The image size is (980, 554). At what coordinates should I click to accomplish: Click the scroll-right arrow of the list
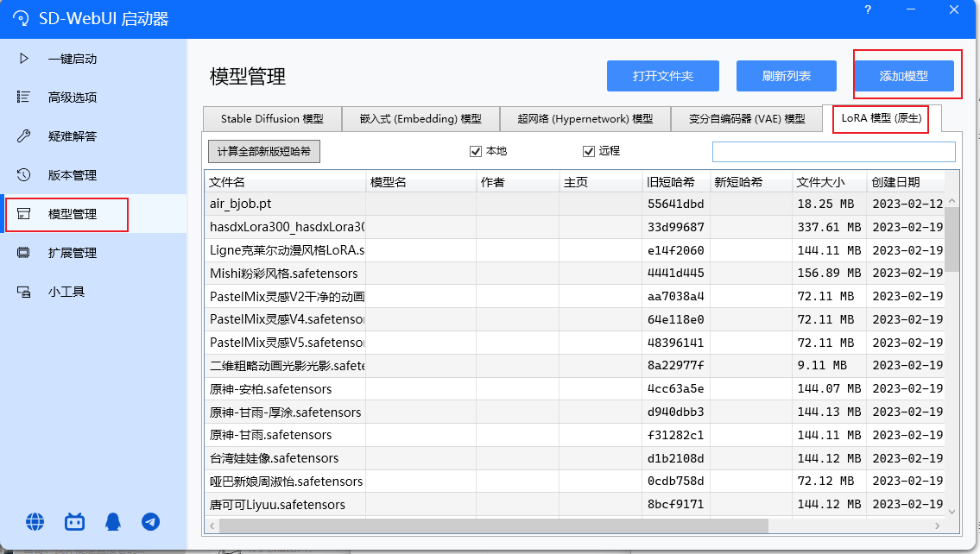coord(937,526)
